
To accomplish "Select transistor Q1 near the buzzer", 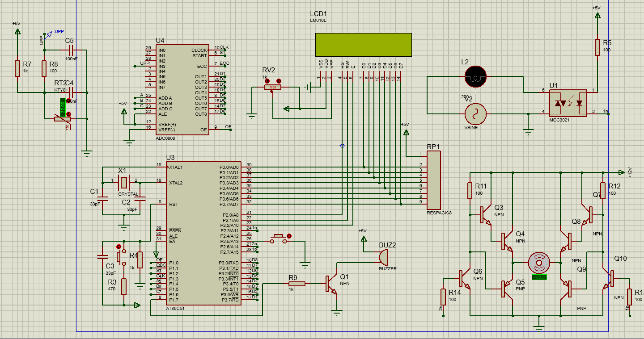I will 331,285.
